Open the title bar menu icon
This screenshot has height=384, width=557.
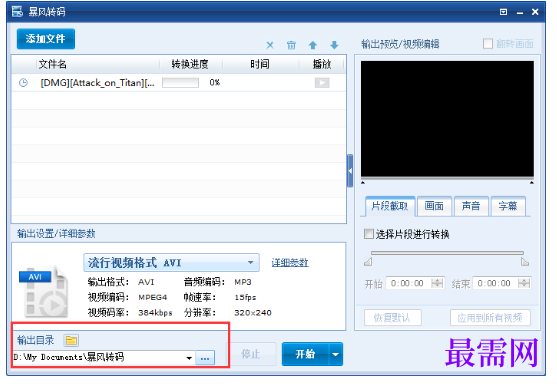503,12
